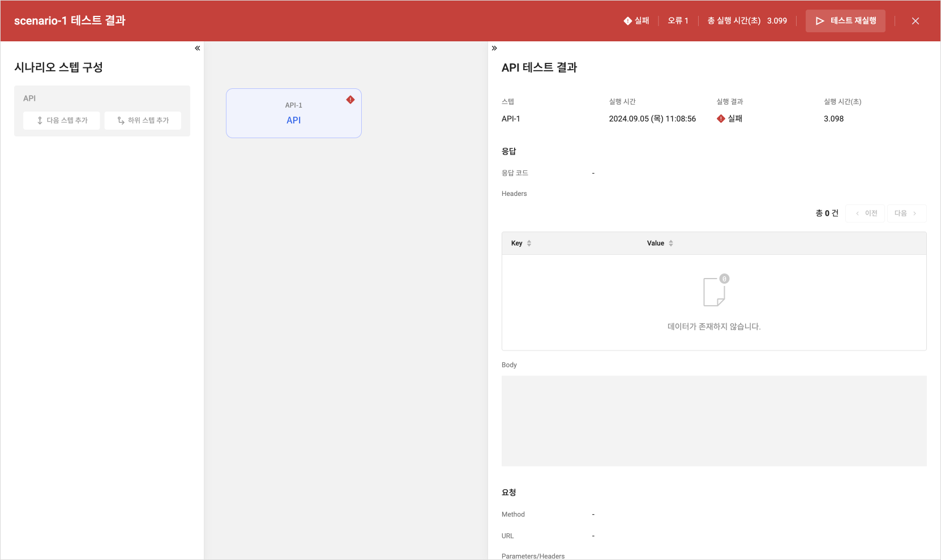Click the 시나리오 스텝 구성 heading
Viewport: 941px width, 560px height.
[58, 67]
